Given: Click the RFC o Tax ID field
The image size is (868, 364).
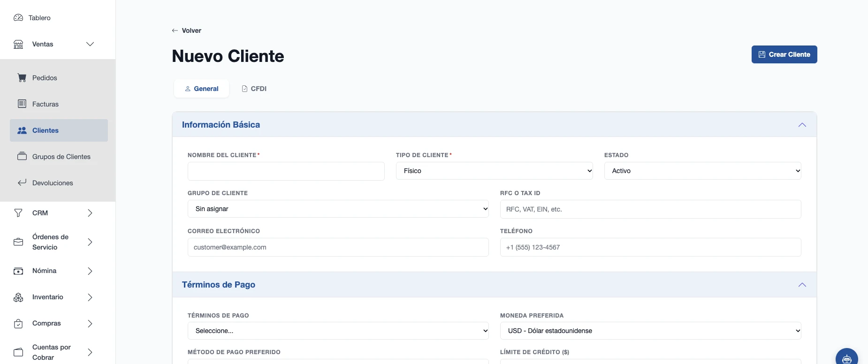Looking at the screenshot, I should (x=651, y=209).
